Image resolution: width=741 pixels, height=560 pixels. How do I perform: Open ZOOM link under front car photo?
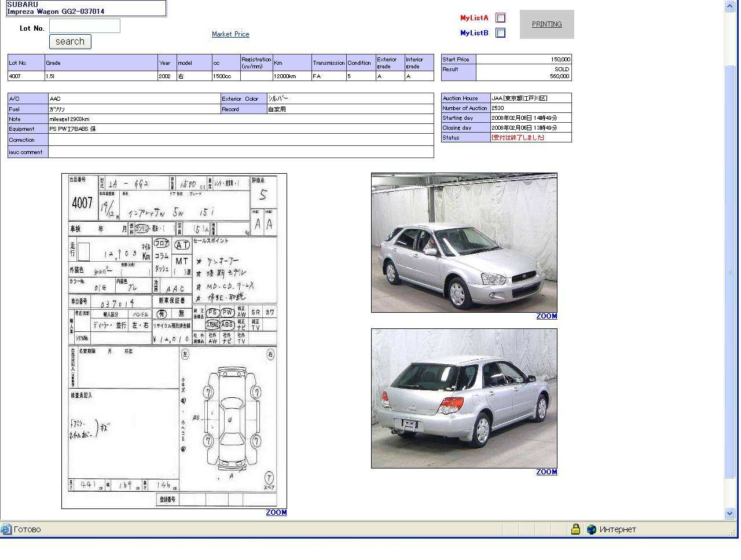546,316
